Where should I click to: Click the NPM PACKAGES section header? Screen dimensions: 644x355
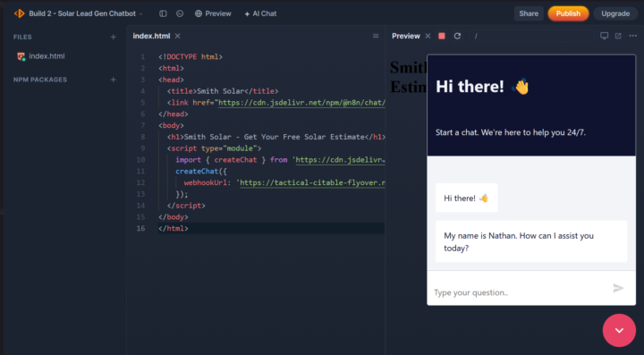point(40,80)
